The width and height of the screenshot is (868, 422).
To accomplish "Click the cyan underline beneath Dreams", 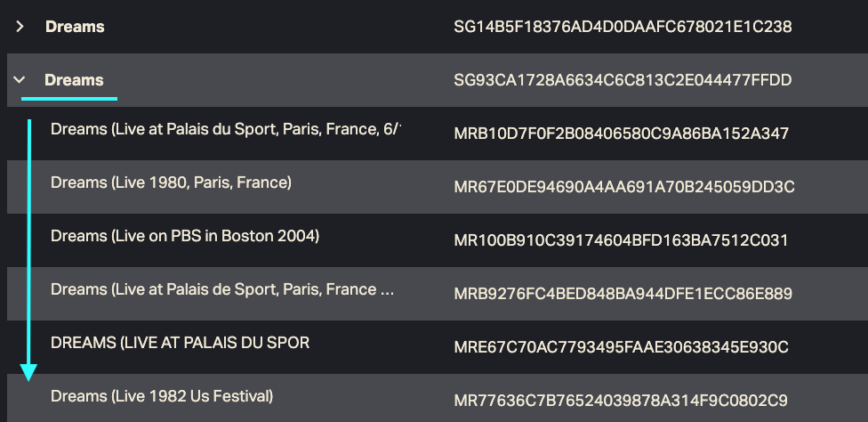I will click(x=69, y=98).
